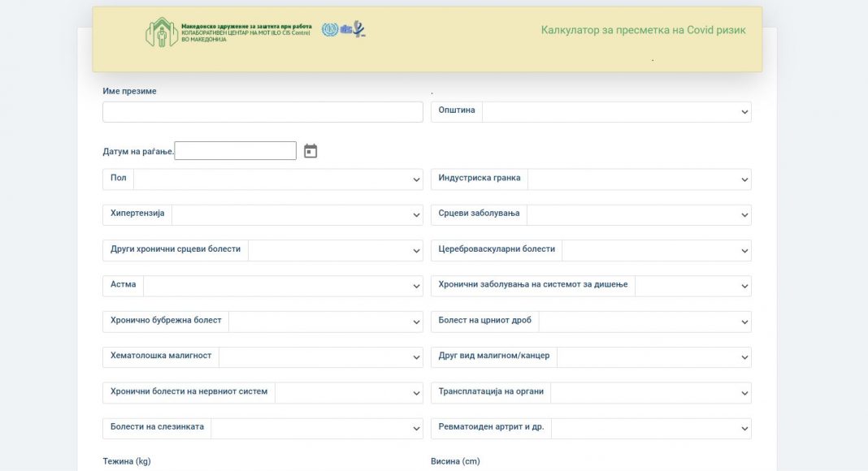
Task: Click the Име презиме text field
Action: pyautogui.click(x=263, y=112)
